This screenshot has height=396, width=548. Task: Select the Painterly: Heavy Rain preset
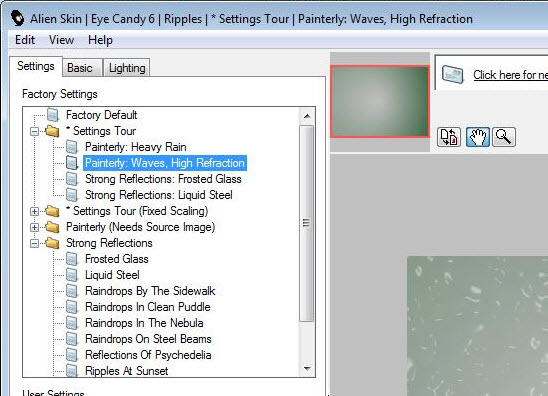136,147
